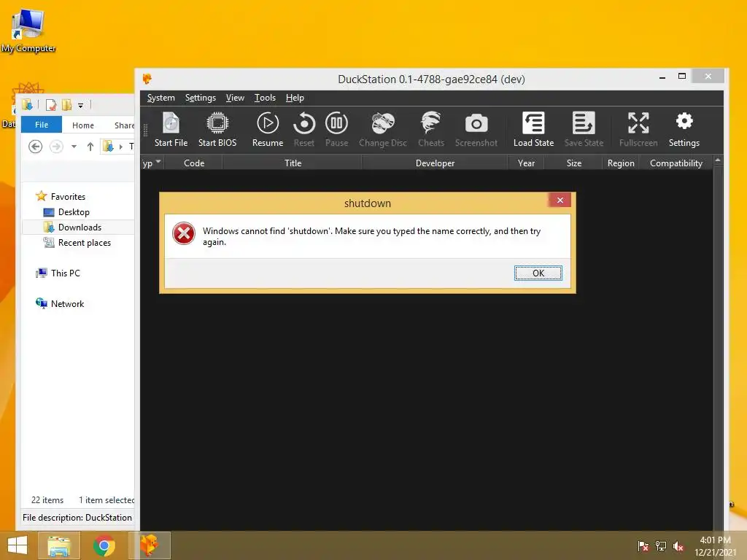Click the Change Disc icon
Screen dimensions: 747x560
point(382,123)
